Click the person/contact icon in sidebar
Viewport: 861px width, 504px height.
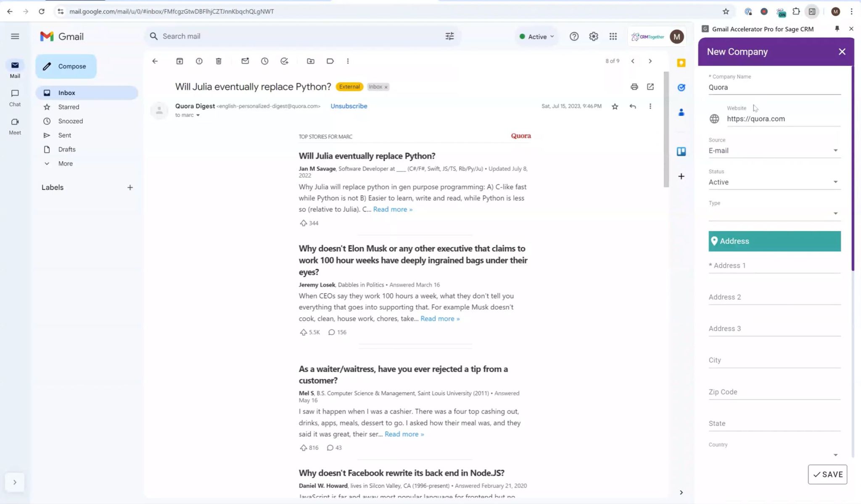681,113
